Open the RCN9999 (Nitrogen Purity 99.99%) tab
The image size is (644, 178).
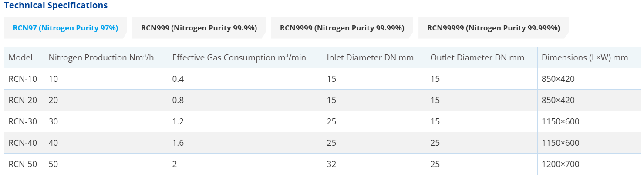tap(342, 28)
